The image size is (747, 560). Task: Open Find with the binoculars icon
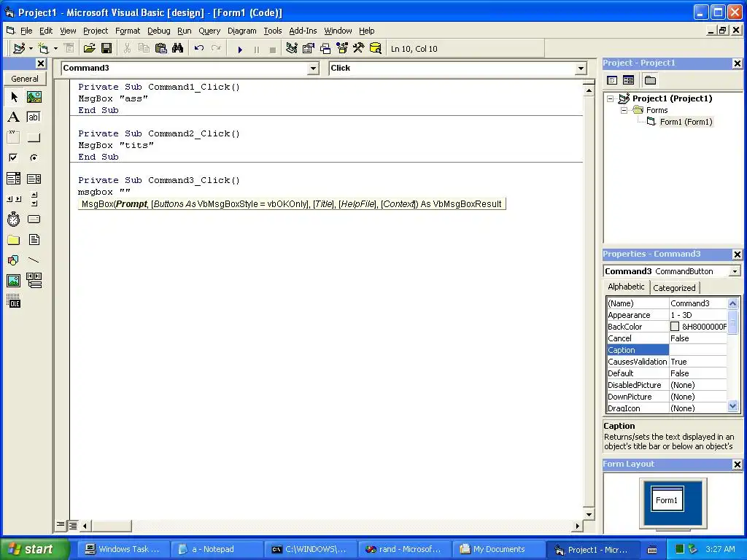178,48
